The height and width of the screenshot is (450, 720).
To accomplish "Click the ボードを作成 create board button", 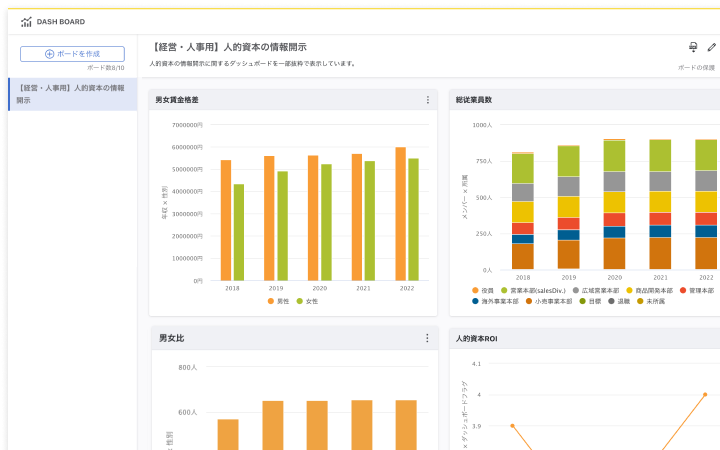I will 72,54.
